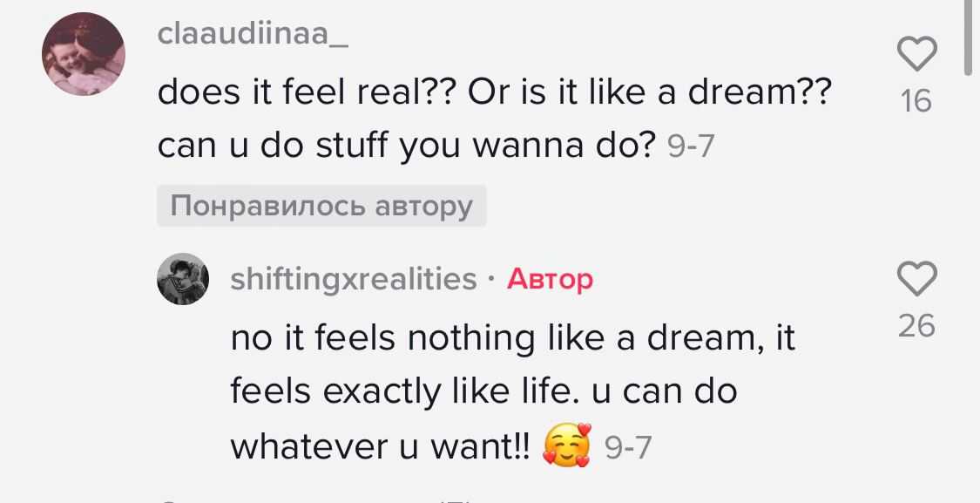This screenshot has width=980, height=503.
Task: Open shiftingxrealities profile avatar
Action: point(182,280)
